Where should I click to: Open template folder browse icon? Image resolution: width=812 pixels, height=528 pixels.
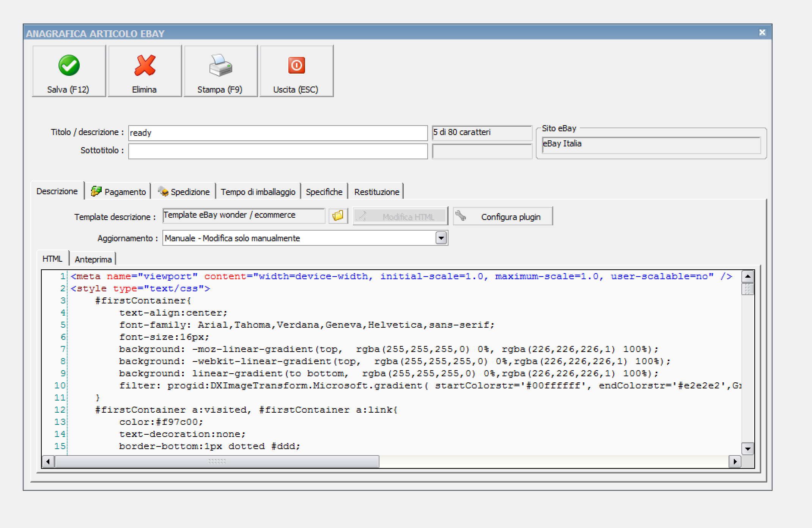point(338,216)
